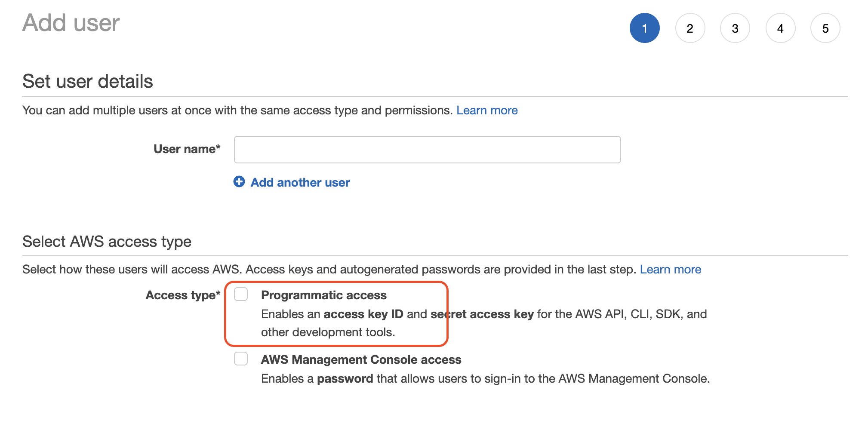Click the Programmatic access label text

point(323,295)
